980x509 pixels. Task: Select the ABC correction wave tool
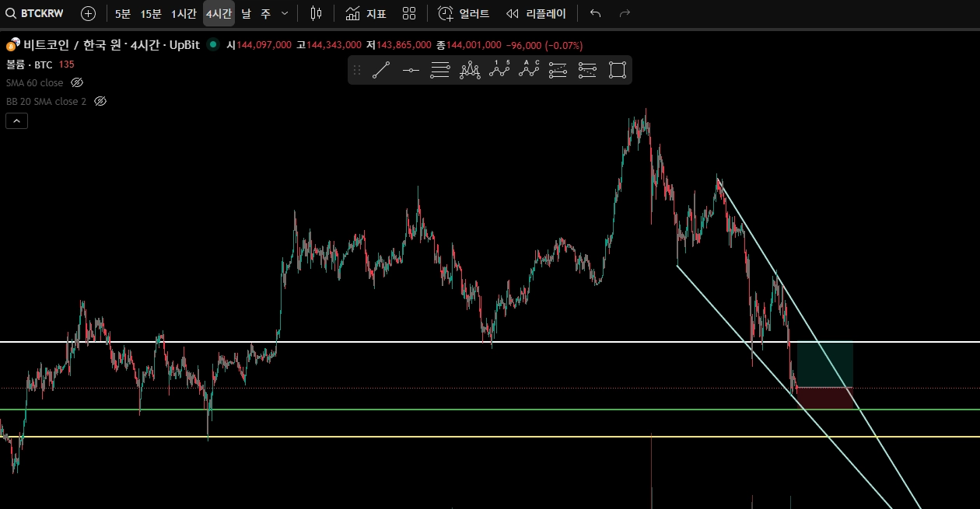(529, 70)
